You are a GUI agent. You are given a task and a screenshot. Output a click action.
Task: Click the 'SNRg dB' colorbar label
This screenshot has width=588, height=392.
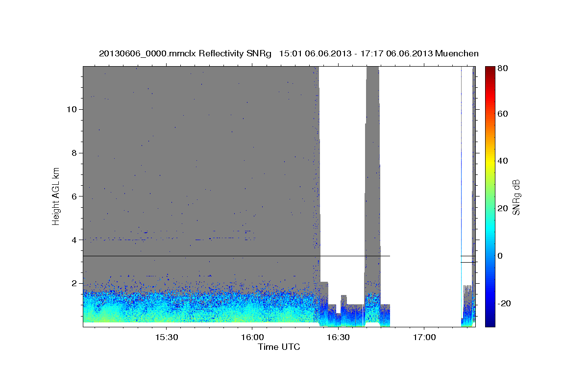click(516, 197)
